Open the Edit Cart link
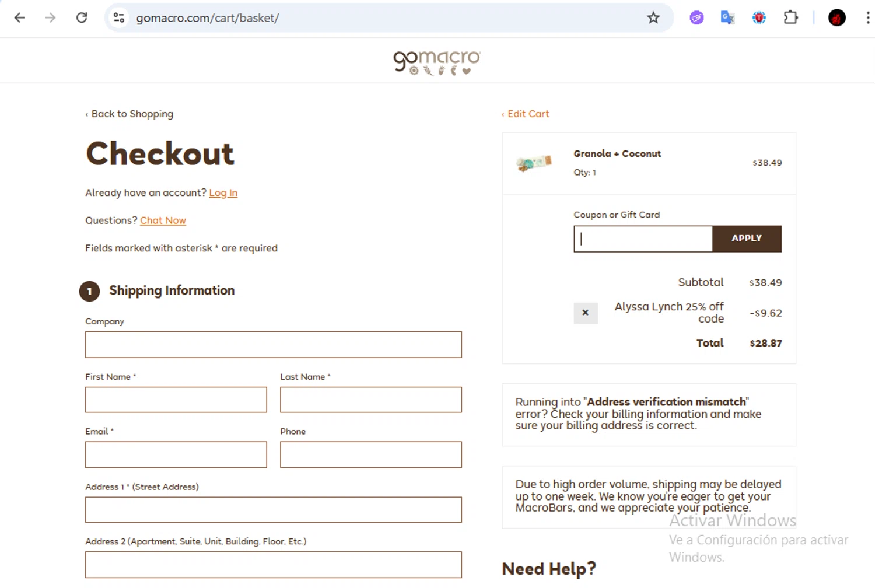This screenshot has width=875, height=588. pyautogui.click(x=526, y=114)
